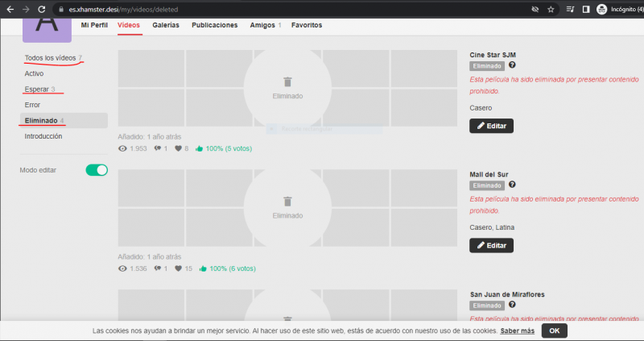Click the bookmark star in address bar
This screenshot has height=341, width=644.
551,9
